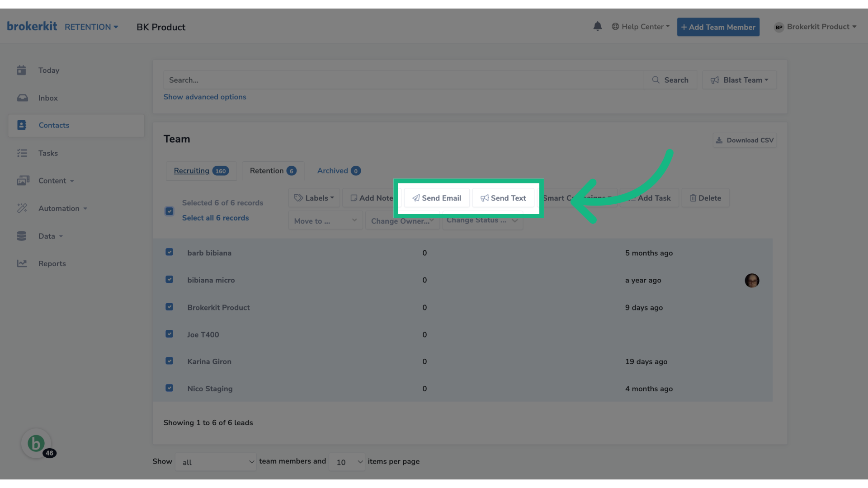The image size is (868, 488).
Task: Switch to the Recruiting tab
Action: (x=201, y=171)
